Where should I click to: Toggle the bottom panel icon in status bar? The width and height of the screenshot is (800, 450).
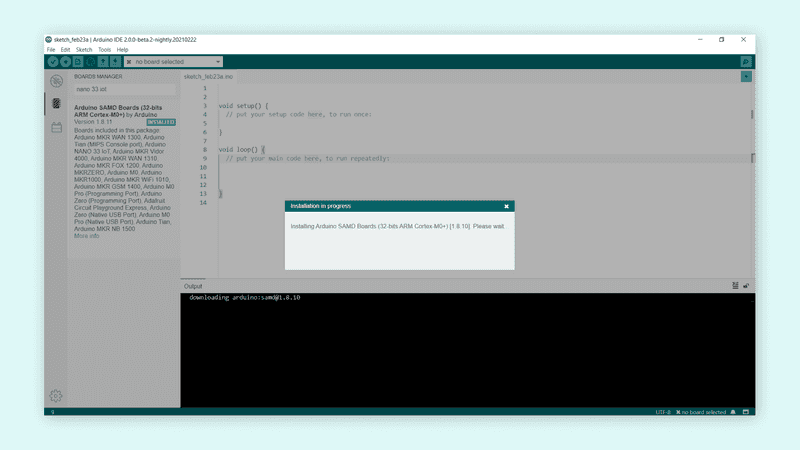click(x=745, y=412)
